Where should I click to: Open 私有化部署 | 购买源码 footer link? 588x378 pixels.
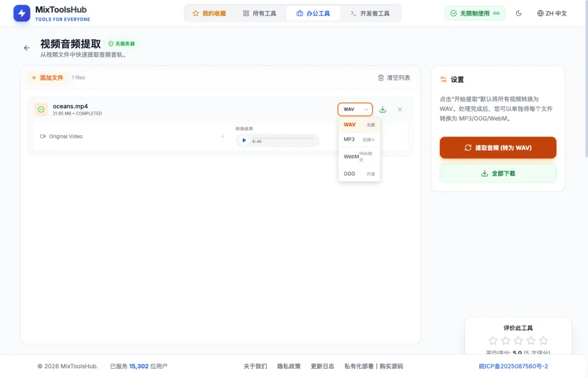coord(373,367)
